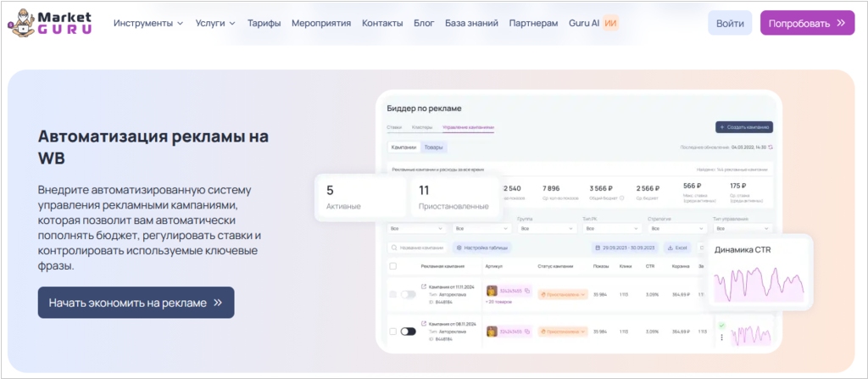This screenshot has width=868, height=379.
Task: Click the Начать экономить на рекламе button
Action: (x=136, y=302)
